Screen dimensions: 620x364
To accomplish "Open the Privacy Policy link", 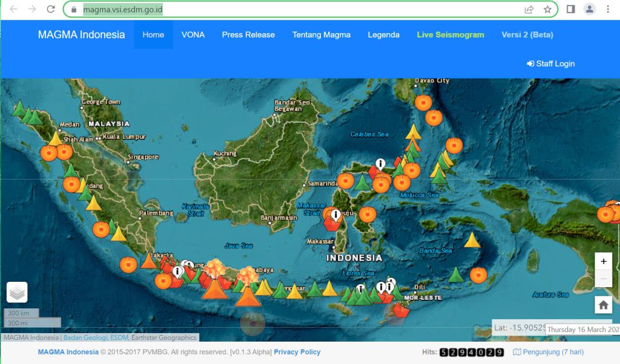I will click(x=297, y=352).
